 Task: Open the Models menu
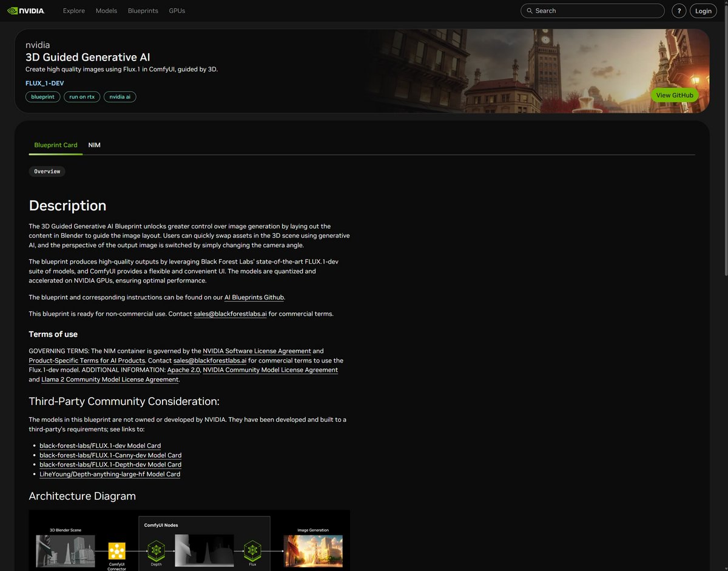coord(106,11)
